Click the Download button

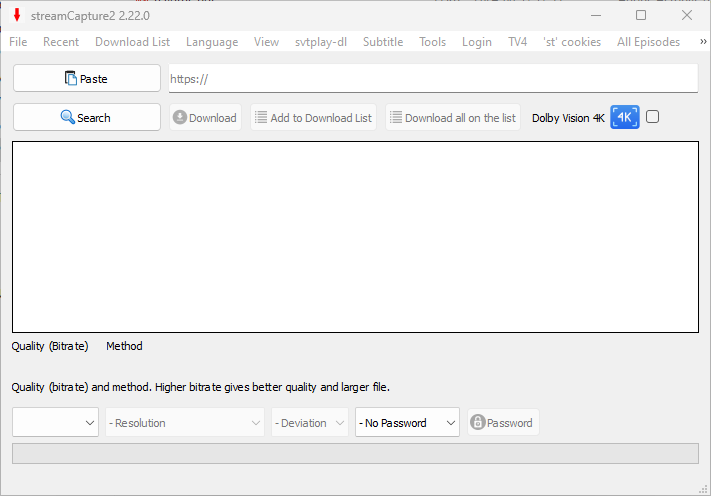pyautogui.click(x=205, y=117)
